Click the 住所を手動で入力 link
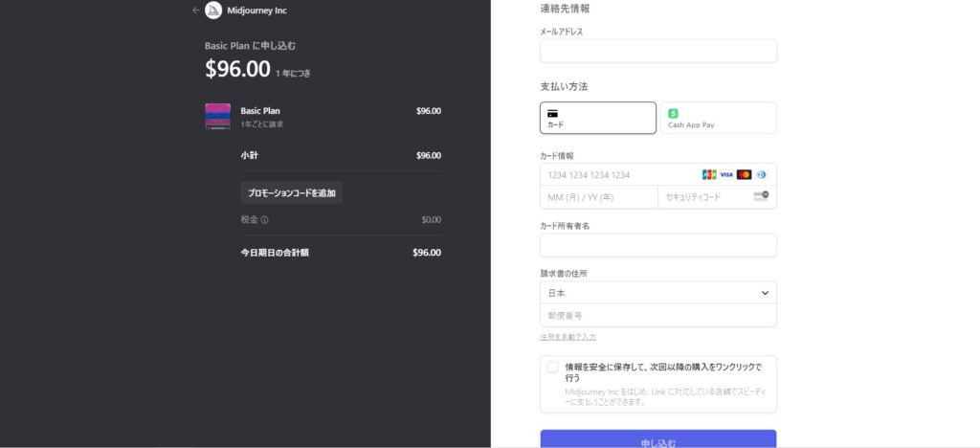Viewport: 980px width, 448px height. 568,337
